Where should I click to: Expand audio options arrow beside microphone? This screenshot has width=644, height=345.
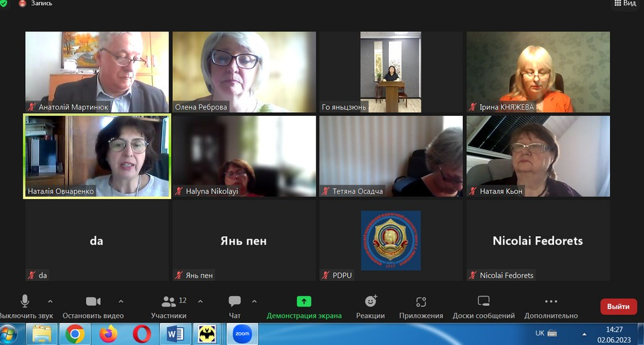point(50,302)
